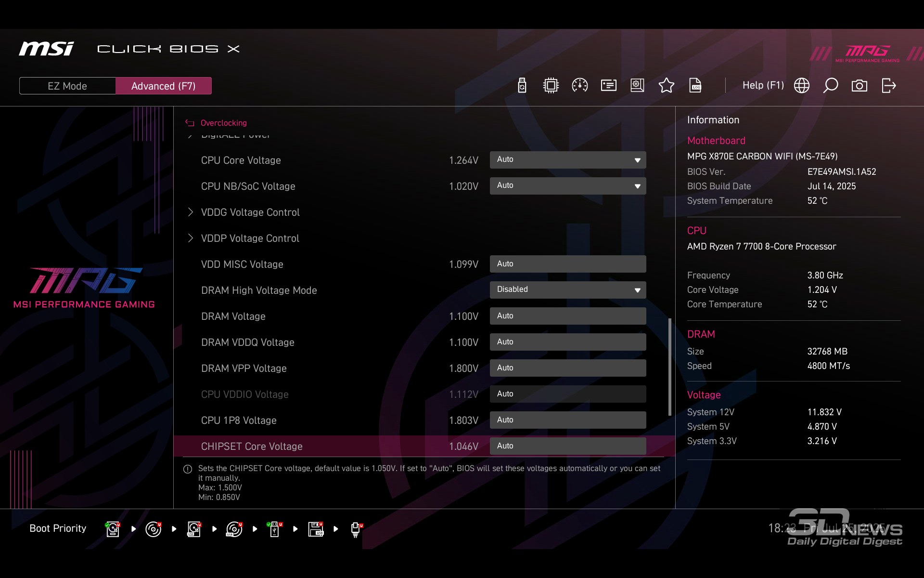Click the Voltage heading in Information panel
The height and width of the screenshot is (578, 924).
click(x=704, y=395)
